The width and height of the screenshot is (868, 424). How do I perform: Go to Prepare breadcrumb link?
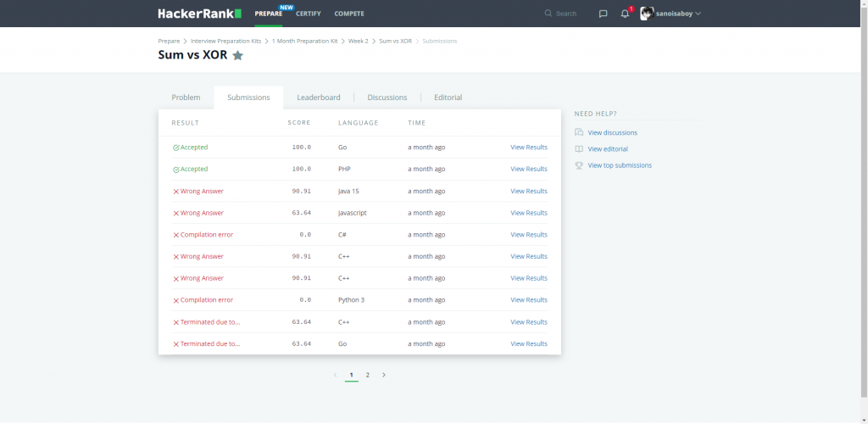pos(169,42)
